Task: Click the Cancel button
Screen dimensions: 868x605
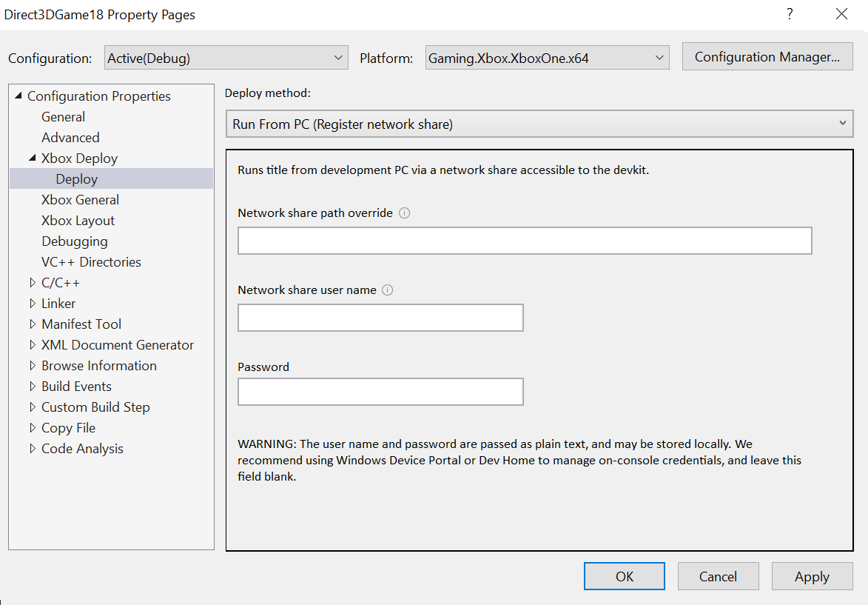Action: (718, 577)
